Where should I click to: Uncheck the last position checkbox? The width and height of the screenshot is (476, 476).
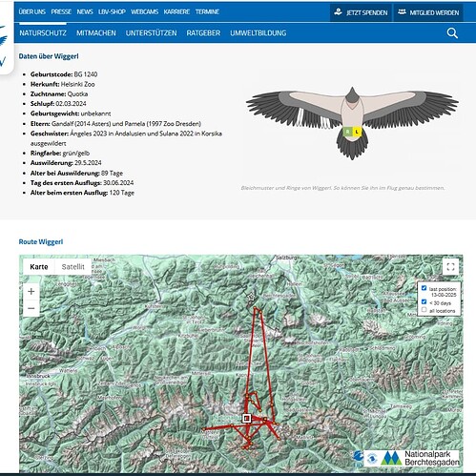click(424, 288)
